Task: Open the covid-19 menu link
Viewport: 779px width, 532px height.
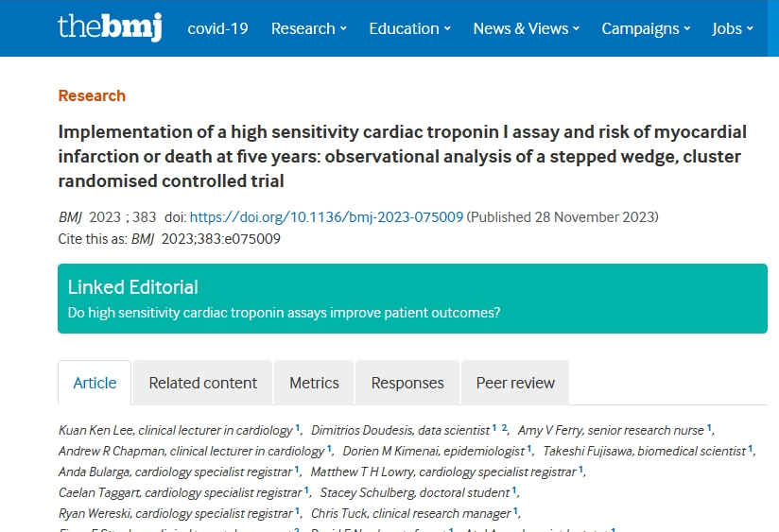Action: point(217,28)
